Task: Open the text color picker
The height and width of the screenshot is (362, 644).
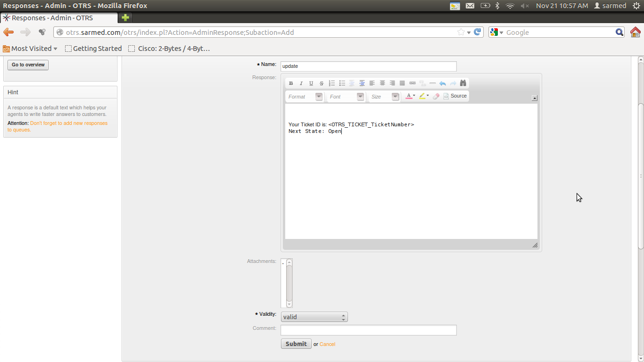Action: point(410,96)
